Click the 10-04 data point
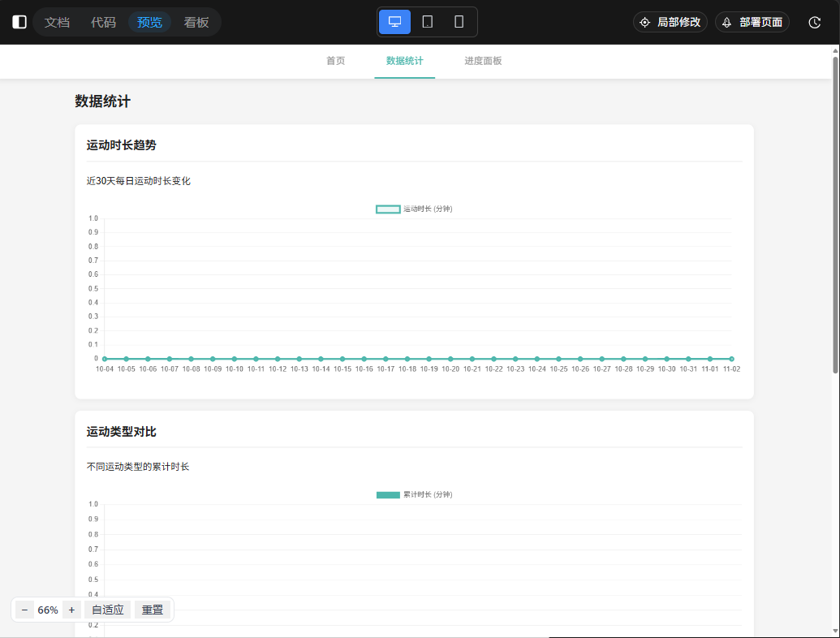This screenshot has height=638, width=840. tap(105, 359)
